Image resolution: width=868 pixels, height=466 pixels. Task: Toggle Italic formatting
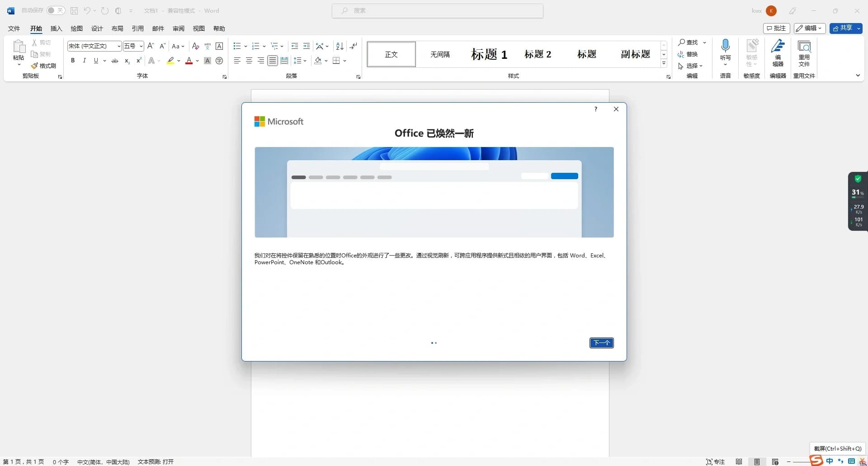84,61
